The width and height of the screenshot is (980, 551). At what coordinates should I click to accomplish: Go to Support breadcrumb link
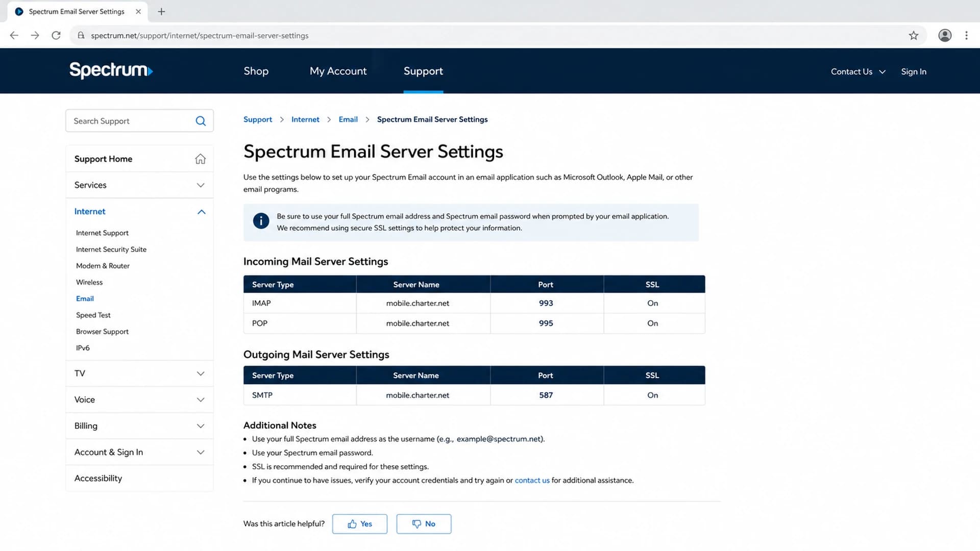(258, 119)
